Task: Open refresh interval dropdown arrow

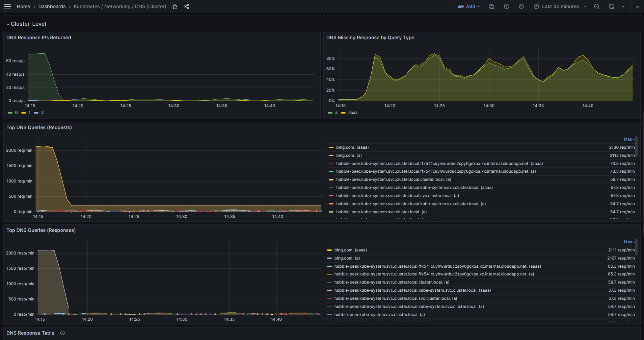Action: [623, 6]
